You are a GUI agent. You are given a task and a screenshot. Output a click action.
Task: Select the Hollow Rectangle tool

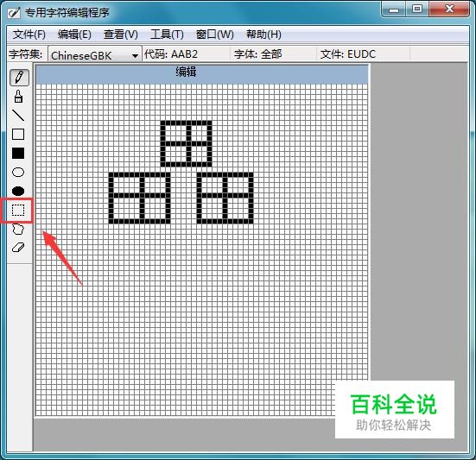click(18, 135)
